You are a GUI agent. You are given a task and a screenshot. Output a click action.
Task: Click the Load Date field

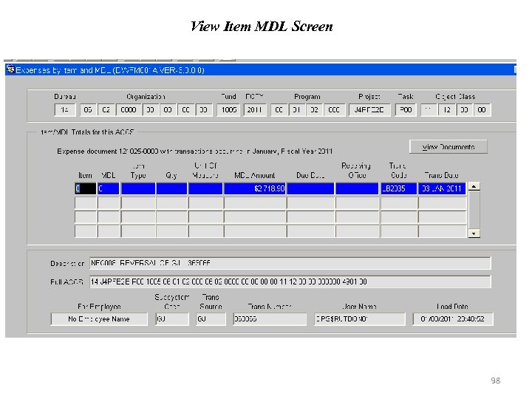point(453,319)
